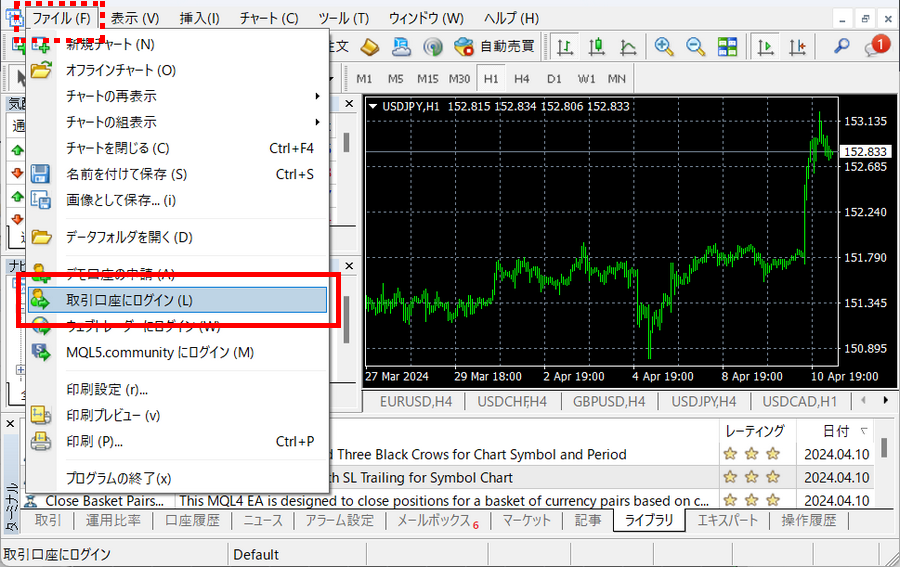This screenshot has width=900, height=567.
Task: Switch to the USDCHF,H4 chart tab
Action: 512,402
